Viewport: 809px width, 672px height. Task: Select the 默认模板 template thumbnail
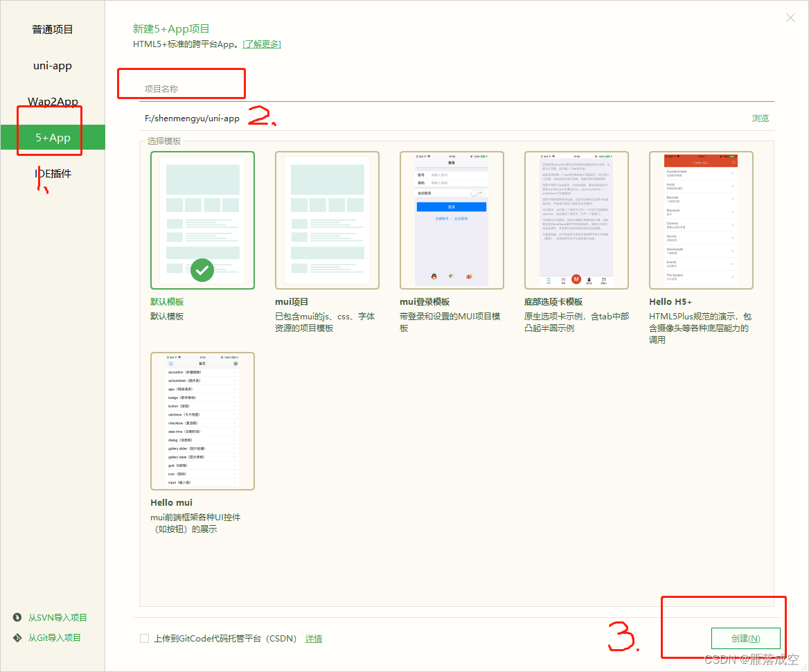202,220
